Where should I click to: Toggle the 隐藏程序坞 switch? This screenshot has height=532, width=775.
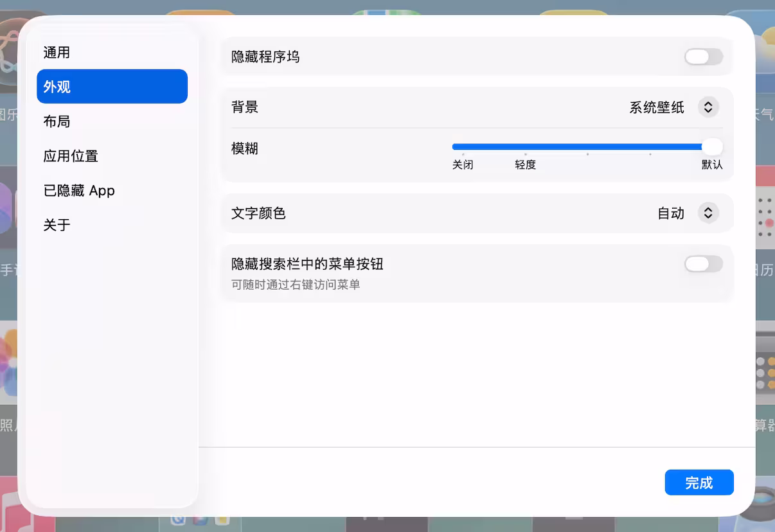704,57
